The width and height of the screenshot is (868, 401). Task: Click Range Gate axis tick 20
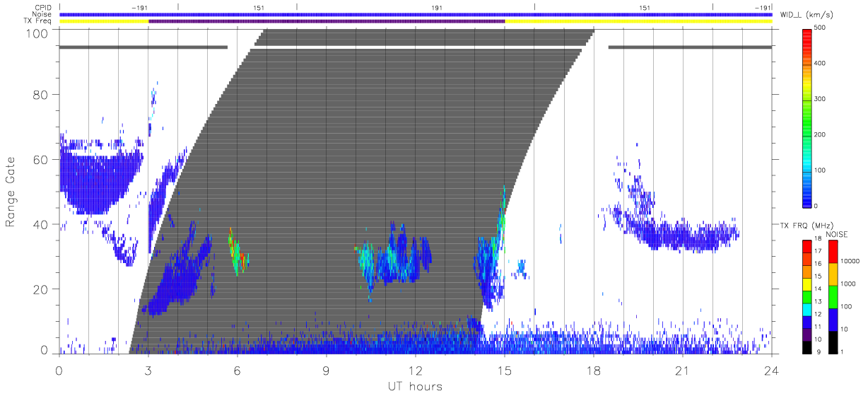click(x=42, y=289)
